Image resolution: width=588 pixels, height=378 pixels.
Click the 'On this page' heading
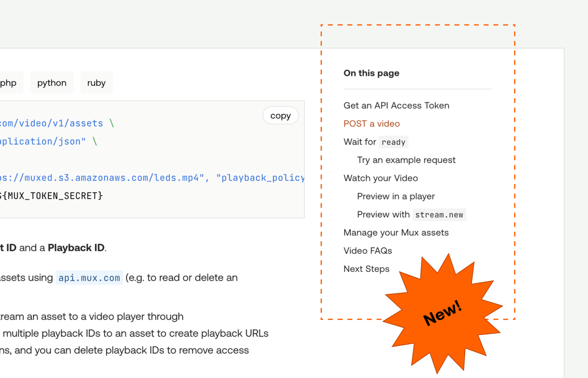(371, 73)
